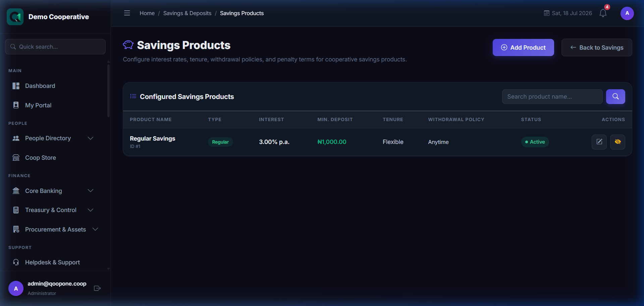Click the admin avatar in the sidebar footer
This screenshot has width=644, height=306.
(x=16, y=288)
